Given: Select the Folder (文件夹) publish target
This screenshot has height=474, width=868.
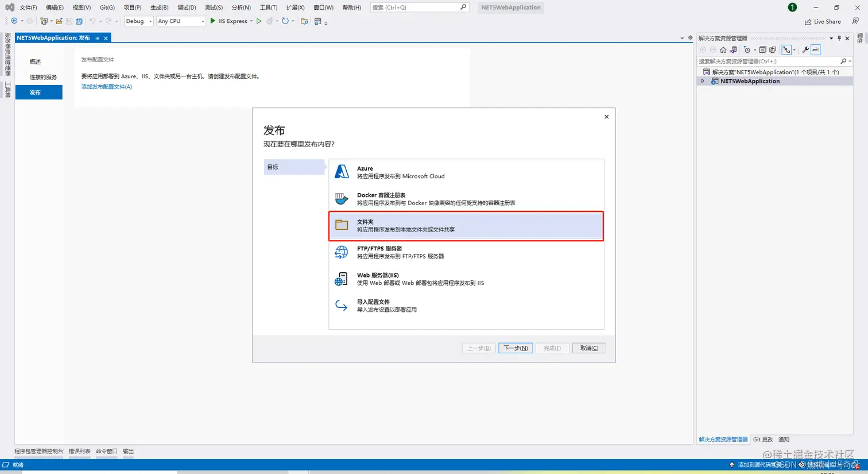Looking at the screenshot, I should click(x=466, y=226).
